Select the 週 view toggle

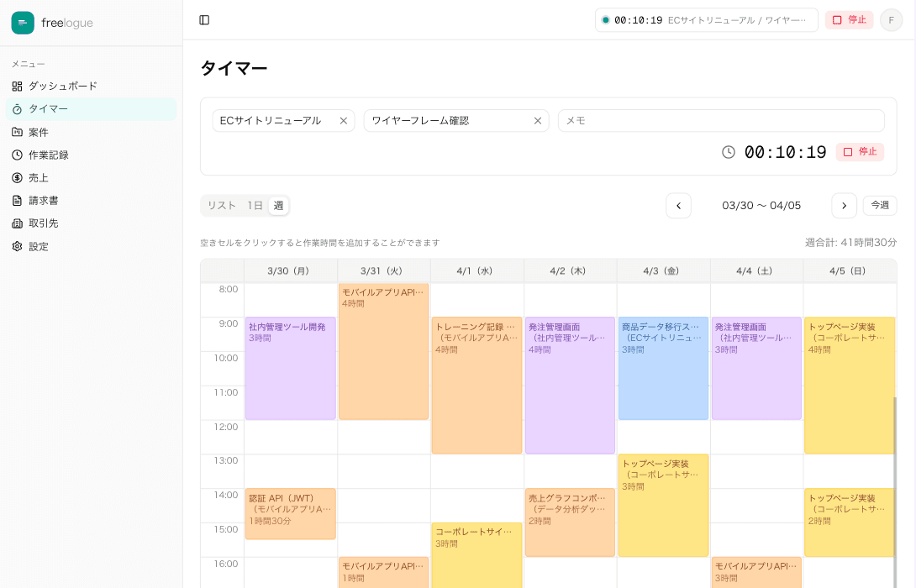278,206
